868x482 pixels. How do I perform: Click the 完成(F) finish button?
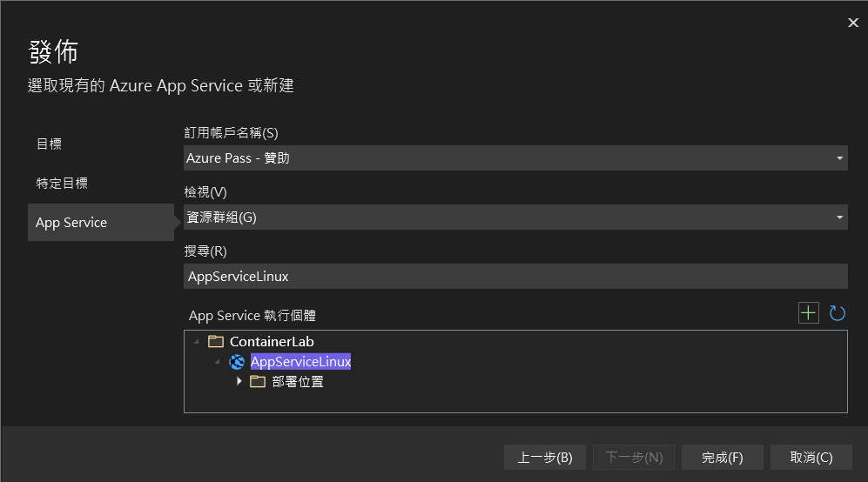pyautogui.click(x=723, y=458)
